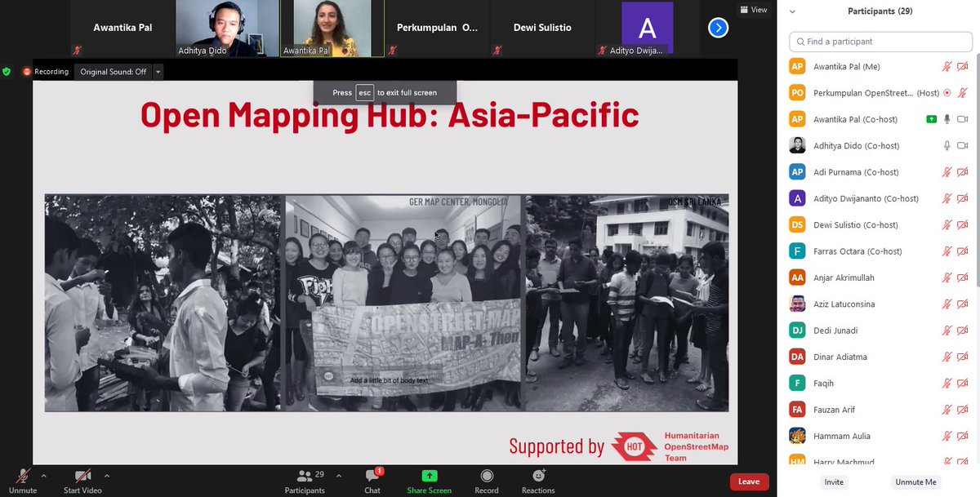Click Adhitya Dido's avatar in participants list
The width and height of the screenshot is (980, 497).
click(798, 145)
